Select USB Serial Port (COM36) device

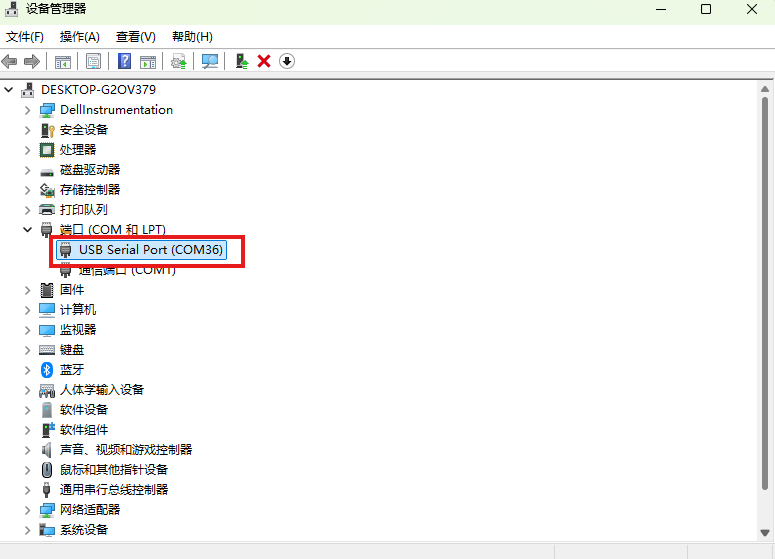pos(150,250)
